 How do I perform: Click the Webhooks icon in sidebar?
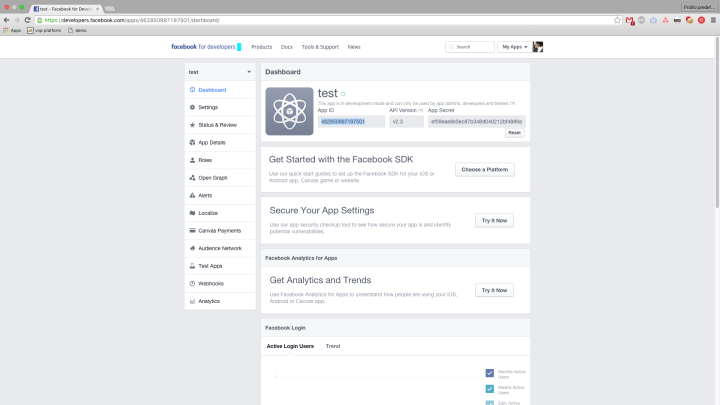[x=192, y=283]
